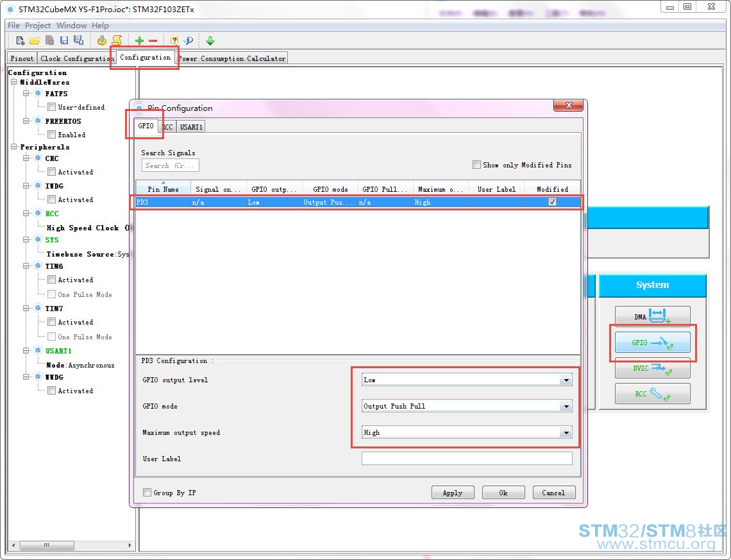
Task: Click the USART1 peripheral icon in tree
Action: [38, 351]
